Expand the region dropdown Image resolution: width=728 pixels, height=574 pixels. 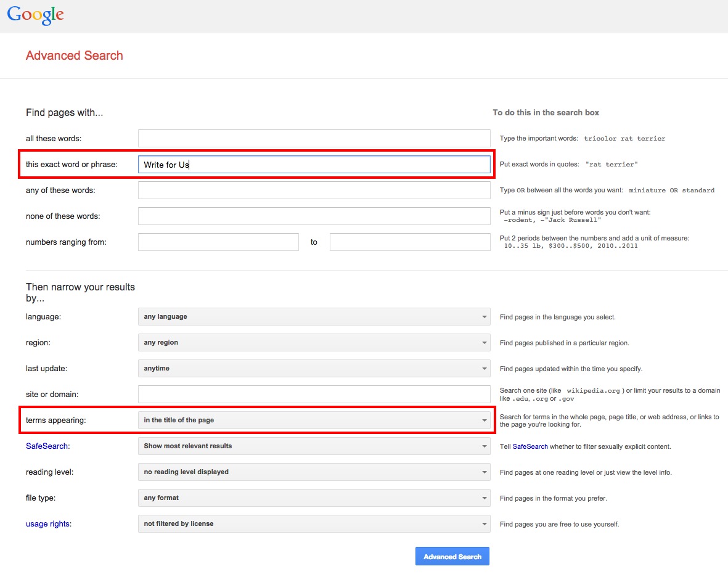tap(314, 343)
